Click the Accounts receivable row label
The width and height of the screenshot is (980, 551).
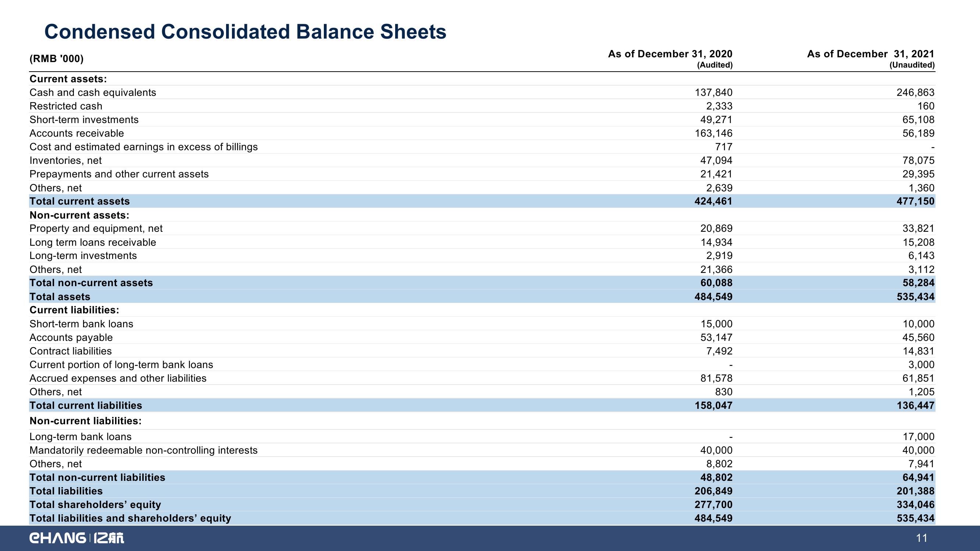(77, 133)
